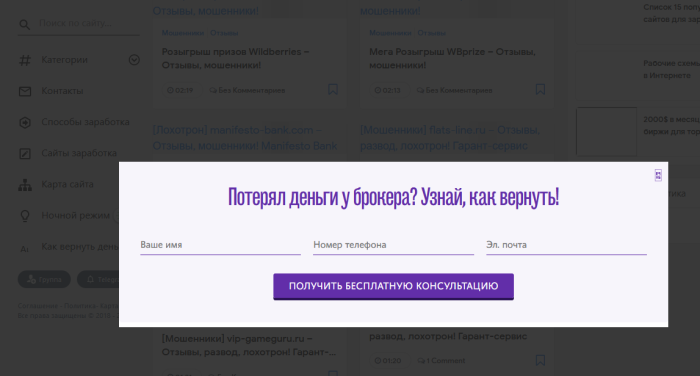Focus the "Эл. почта" field
Image resolution: width=700 pixels, height=376 pixels.
(566, 245)
